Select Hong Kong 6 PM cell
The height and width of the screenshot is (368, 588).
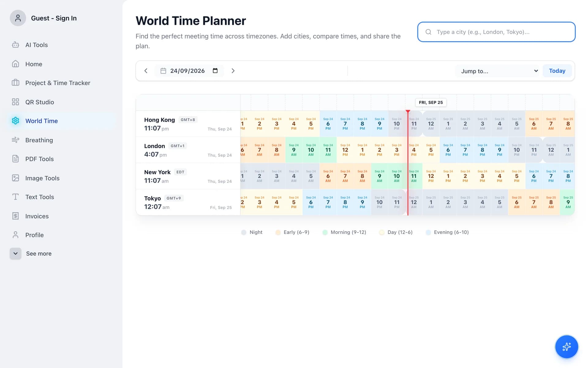point(328,124)
